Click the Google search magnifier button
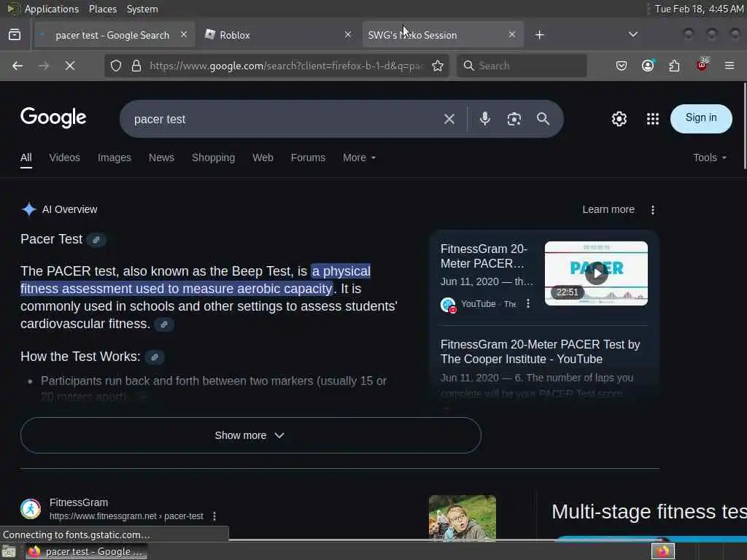Viewport: 747px width, 560px height. [543, 119]
